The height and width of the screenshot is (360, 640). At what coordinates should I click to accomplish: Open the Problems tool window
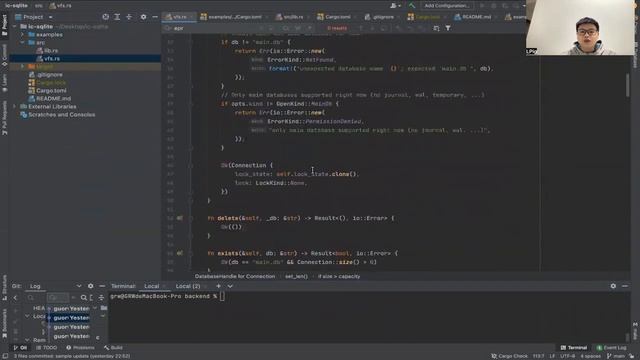[80, 348]
